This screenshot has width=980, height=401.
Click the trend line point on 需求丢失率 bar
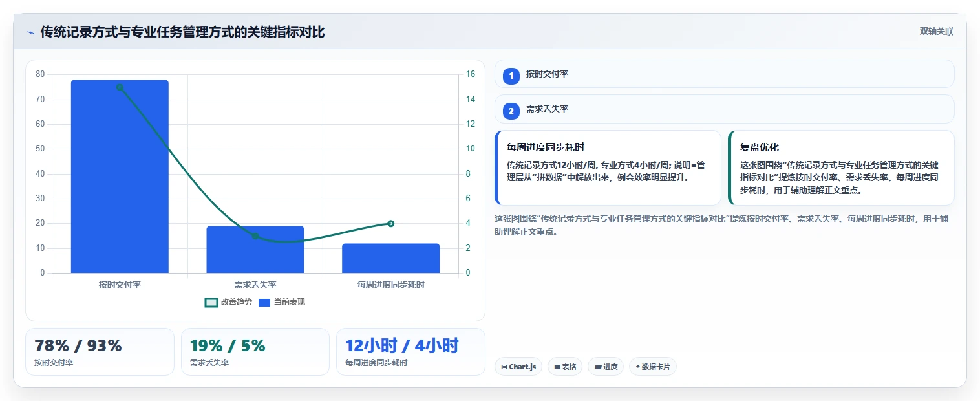pyautogui.click(x=255, y=236)
